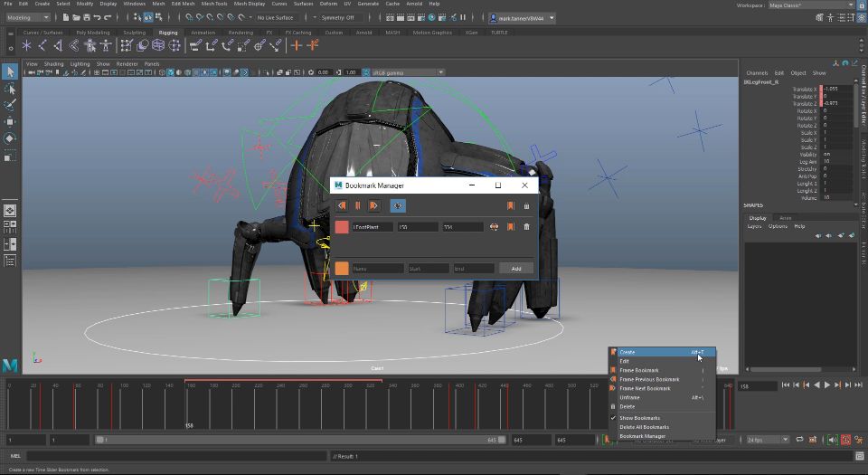Select Bookmark Manager from the context menu

pos(642,436)
